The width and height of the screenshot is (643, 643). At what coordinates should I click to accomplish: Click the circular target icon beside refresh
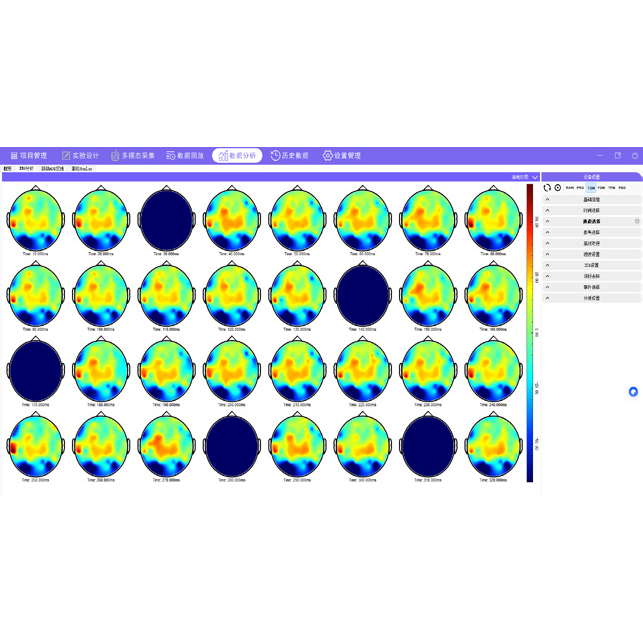558,188
